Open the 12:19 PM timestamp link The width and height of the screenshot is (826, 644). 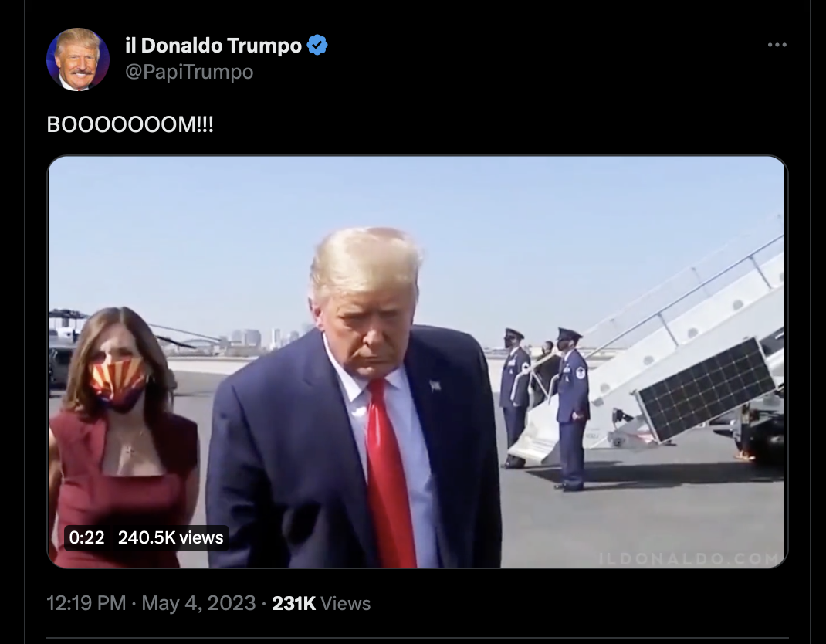[86, 603]
